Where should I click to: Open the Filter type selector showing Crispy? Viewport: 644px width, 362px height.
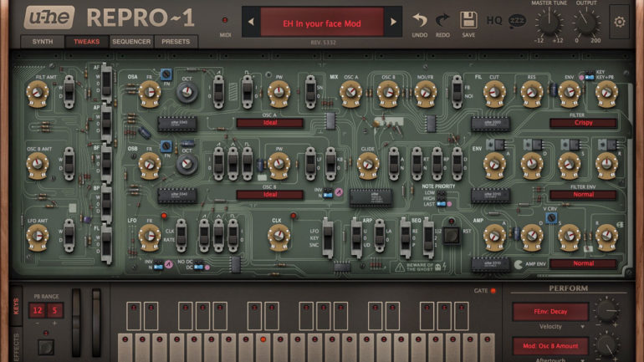click(583, 123)
